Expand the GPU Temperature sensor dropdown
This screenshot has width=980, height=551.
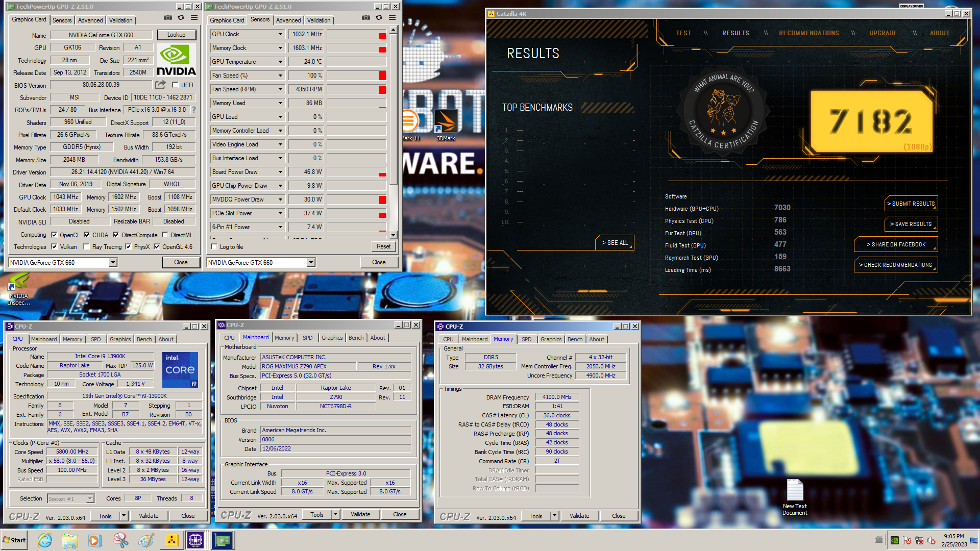[280, 62]
